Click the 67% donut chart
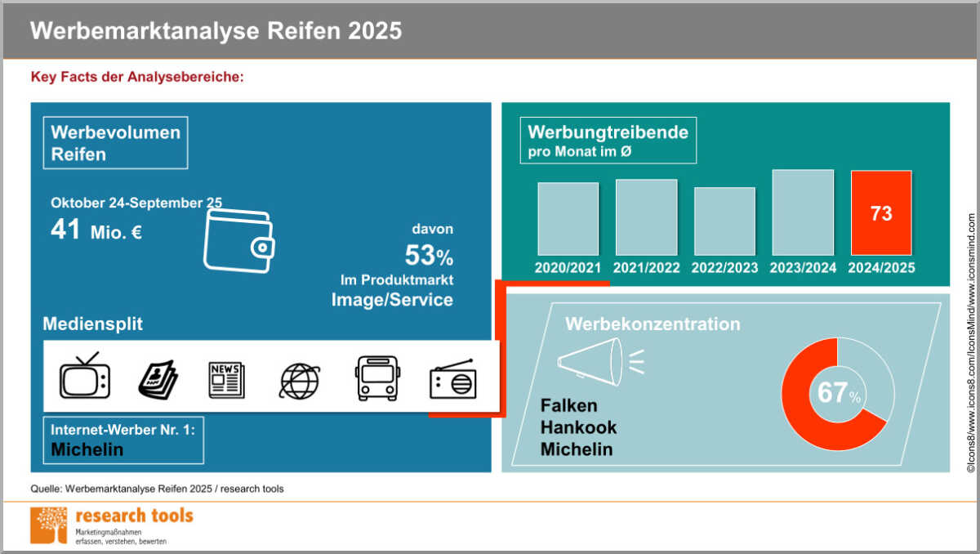 (x=837, y=394)
